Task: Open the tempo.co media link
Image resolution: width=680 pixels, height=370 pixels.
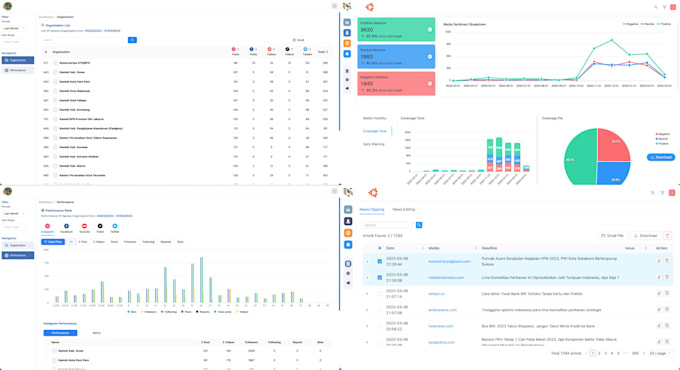Action: point(436,294)
